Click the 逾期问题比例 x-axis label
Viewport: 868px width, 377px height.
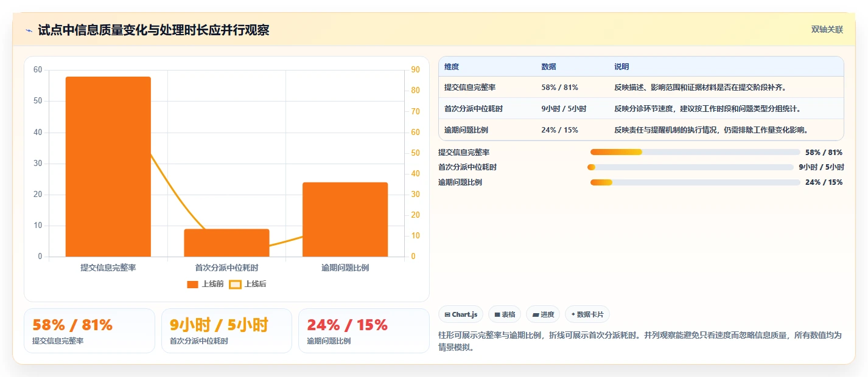(x=345, y=268)
